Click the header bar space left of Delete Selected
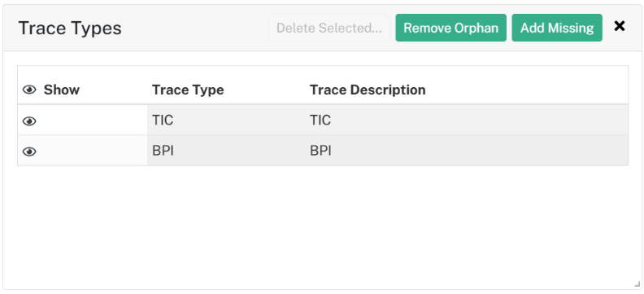644x294 pixels. 195,28
